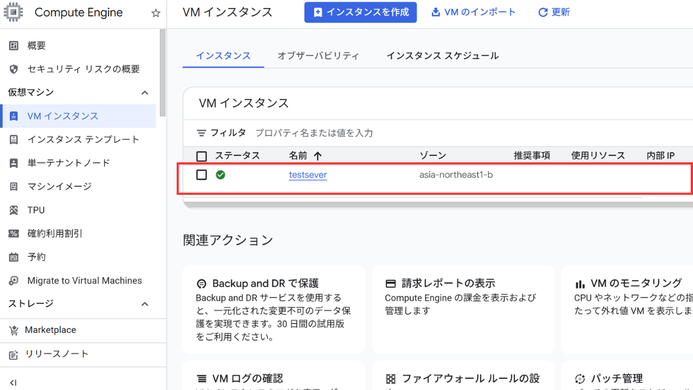Click the リリースノート icon
The image size is (693, 390).
(x=14, y=354)
